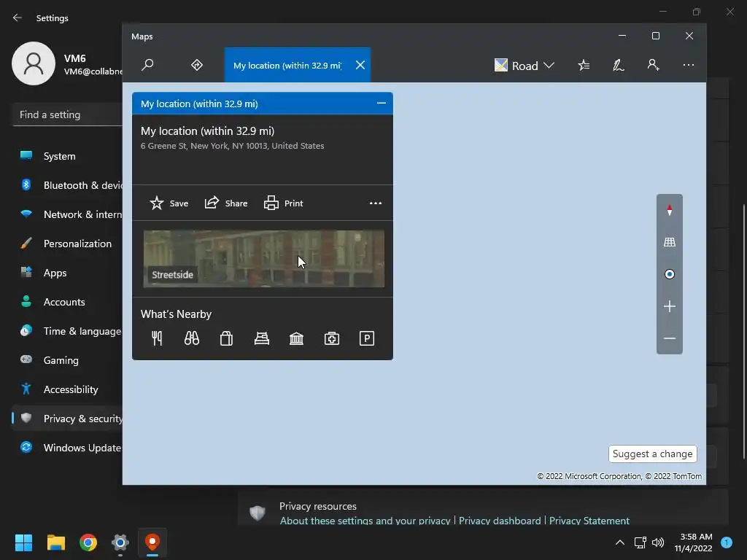Open Time & language settings

(67, 331)
